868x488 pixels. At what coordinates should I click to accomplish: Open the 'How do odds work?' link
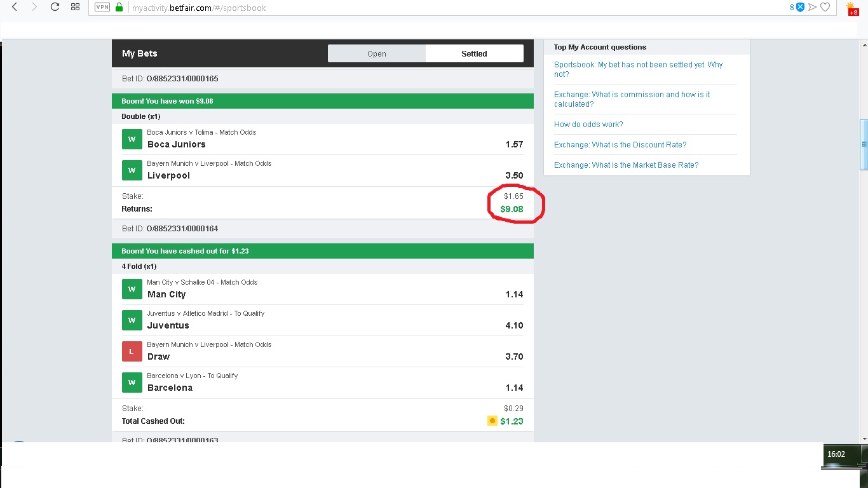tap(588, 125)
